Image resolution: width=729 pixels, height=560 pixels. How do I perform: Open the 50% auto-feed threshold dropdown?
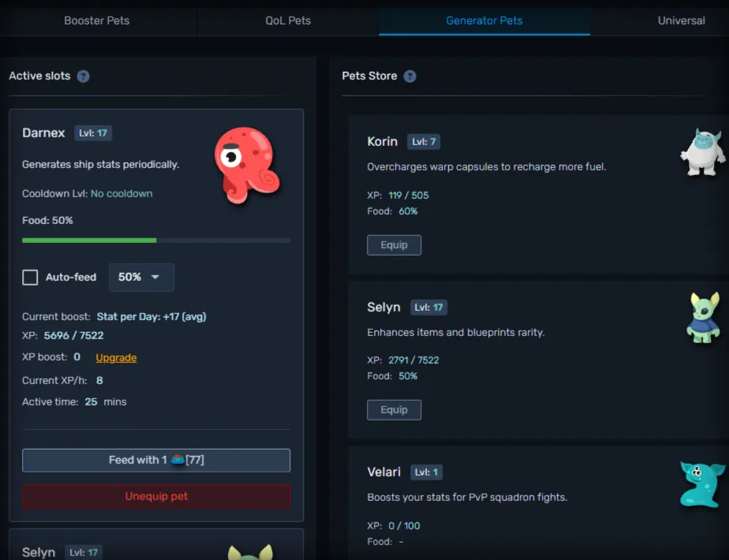141,278
